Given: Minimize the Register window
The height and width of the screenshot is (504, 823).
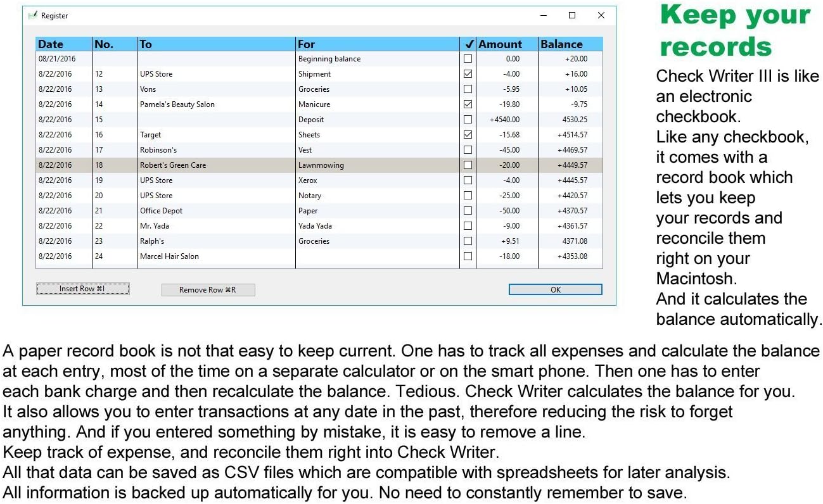Looking at the screenshot, I should 544,15.
